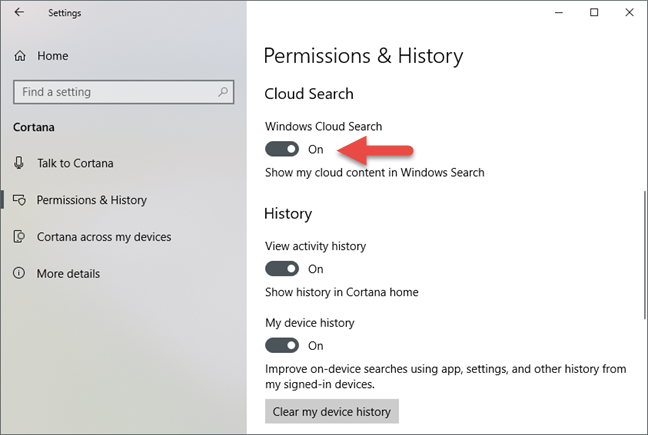Click the Talk to Cortana microphone icon
648x435 pixels.
coord(19,163)
